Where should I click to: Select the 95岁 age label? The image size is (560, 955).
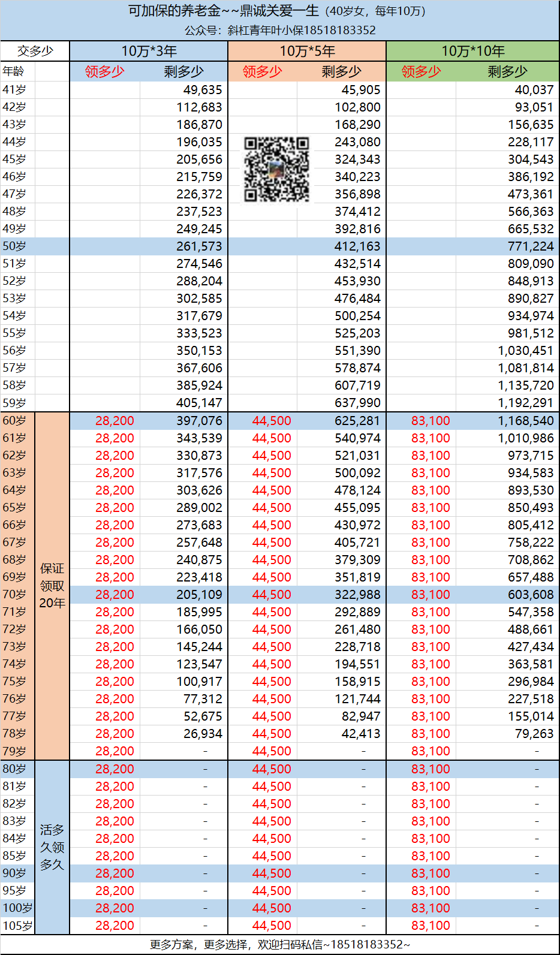14,891
